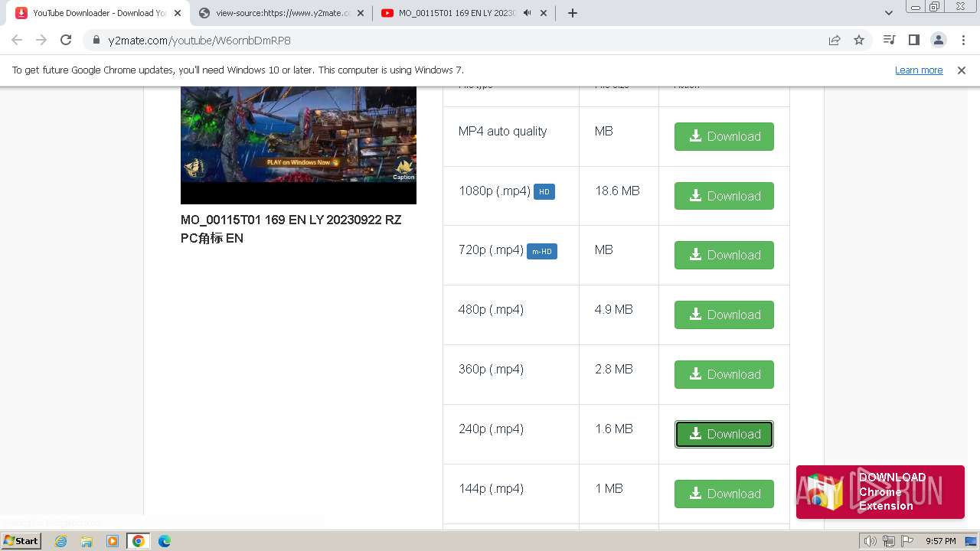The width and height of the screenshot is (980, 551).
Task: Download the 1080p (.mp4) video
Action: point(724,196)
